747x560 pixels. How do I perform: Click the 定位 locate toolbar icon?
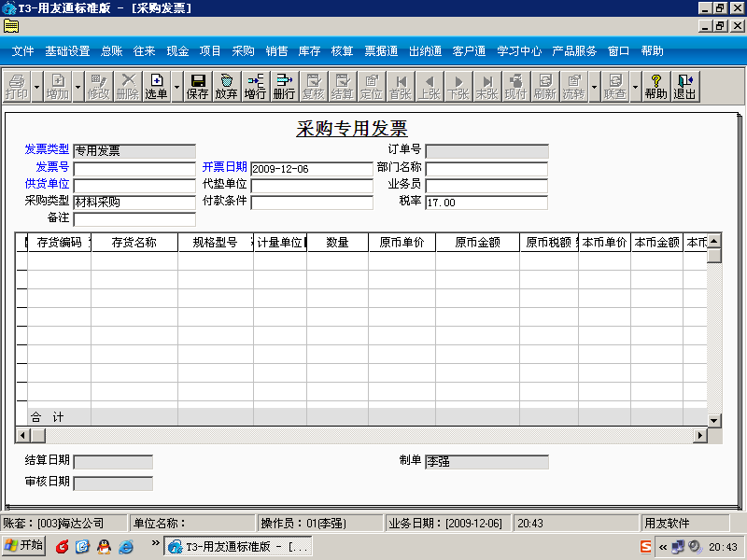(371, 86)
